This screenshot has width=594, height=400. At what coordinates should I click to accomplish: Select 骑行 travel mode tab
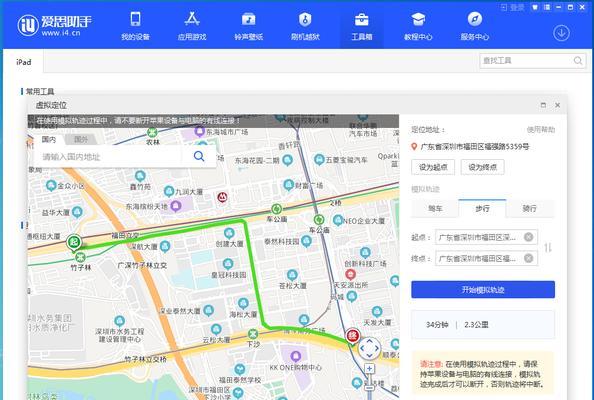[x=530, y=208]
